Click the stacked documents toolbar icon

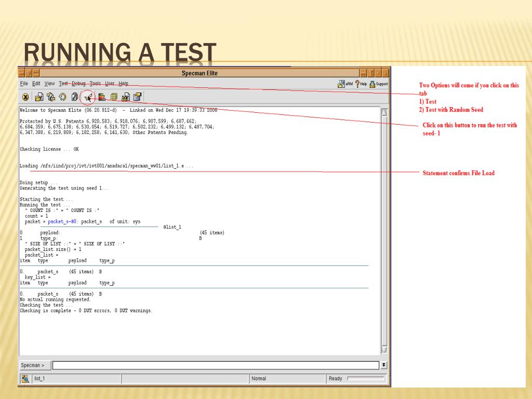(75, 97)
